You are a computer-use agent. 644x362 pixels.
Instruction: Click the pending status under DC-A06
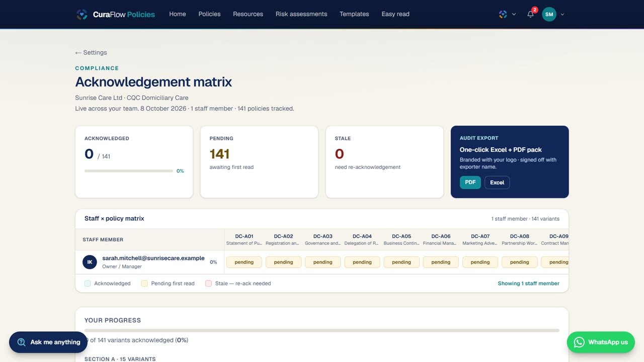(441, 262)
